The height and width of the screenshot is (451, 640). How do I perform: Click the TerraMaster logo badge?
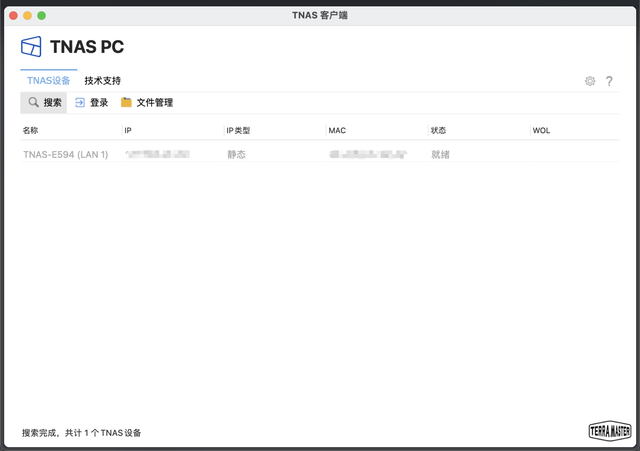tap(610, 431)
